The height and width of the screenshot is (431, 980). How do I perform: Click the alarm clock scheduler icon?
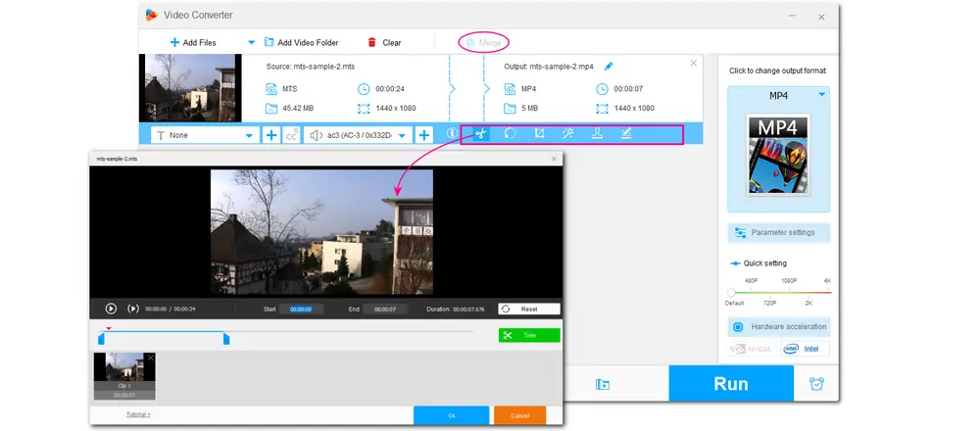coord(817,384)
